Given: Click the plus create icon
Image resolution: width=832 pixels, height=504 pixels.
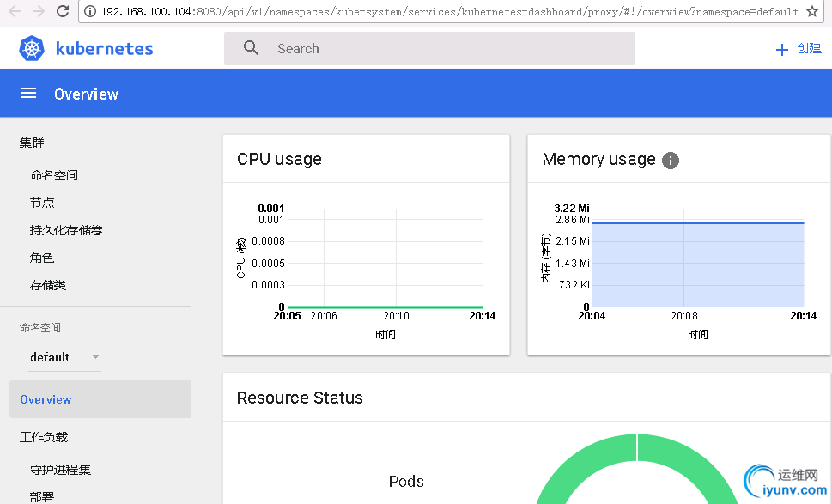Looking at the screenshot, I should [782, 50].
